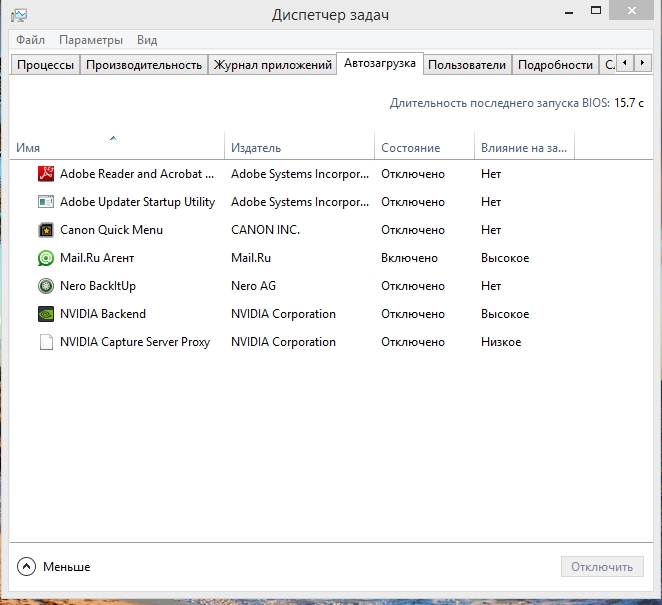Open the Журнал приложений tab
Image resolution: width=662 pixels, height=605 pixels.
tap(273, 65)
